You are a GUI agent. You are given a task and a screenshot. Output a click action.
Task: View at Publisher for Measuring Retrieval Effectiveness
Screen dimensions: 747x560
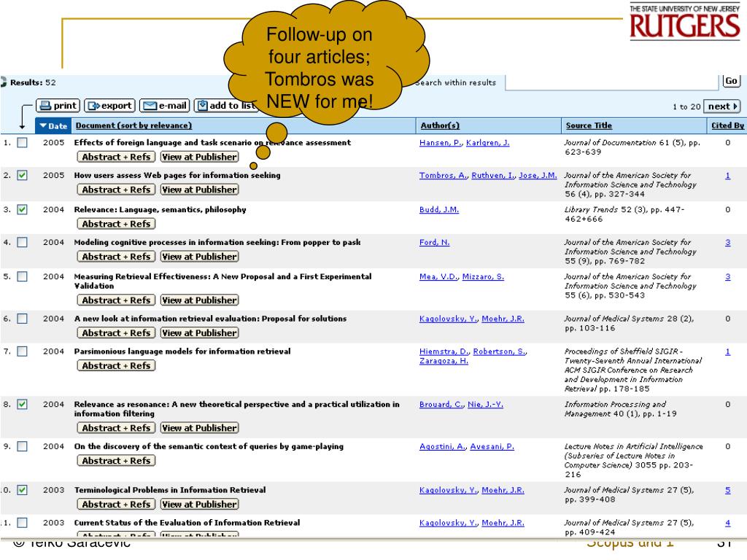click(x=199, y=300)
